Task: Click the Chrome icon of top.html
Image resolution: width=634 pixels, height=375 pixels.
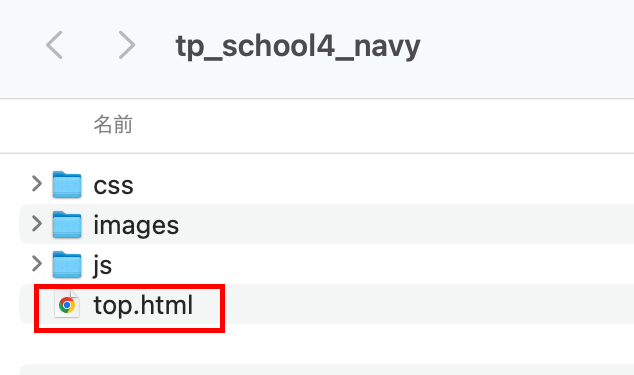Action: pyautogui.click(x=67, y=305)
